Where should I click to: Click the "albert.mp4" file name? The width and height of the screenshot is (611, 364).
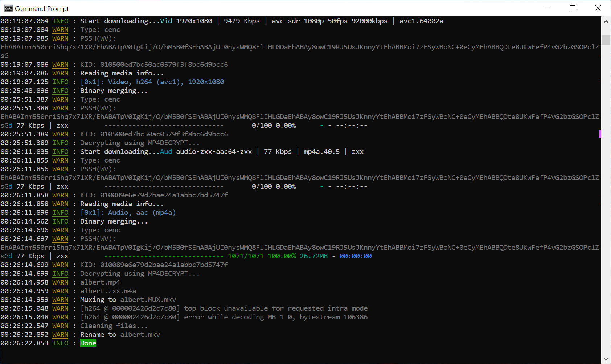(100, 282)
